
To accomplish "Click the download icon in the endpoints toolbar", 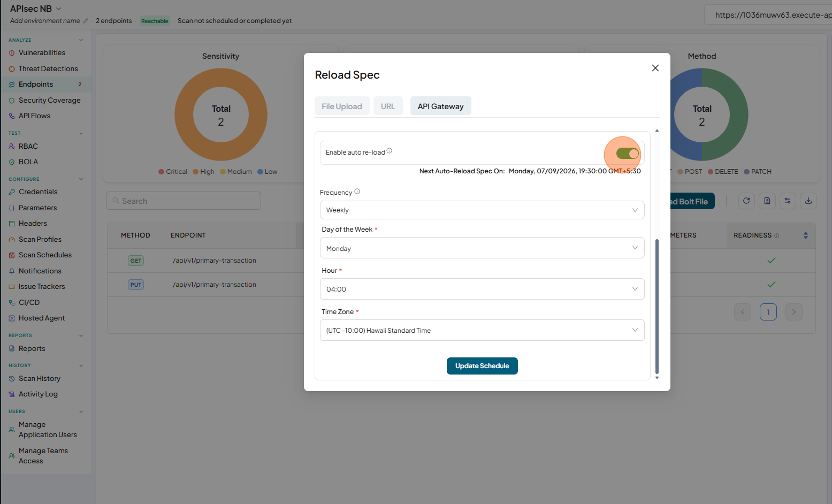I will (x=808, y=201).
